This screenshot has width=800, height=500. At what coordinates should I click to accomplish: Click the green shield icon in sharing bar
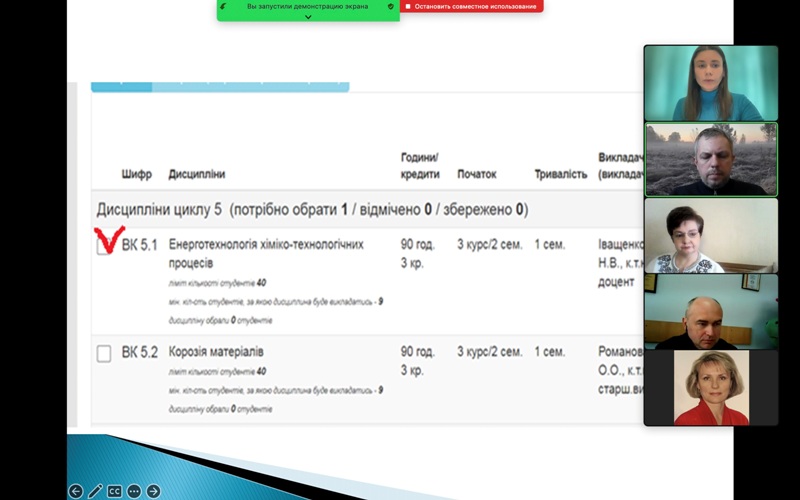point(390,7)
